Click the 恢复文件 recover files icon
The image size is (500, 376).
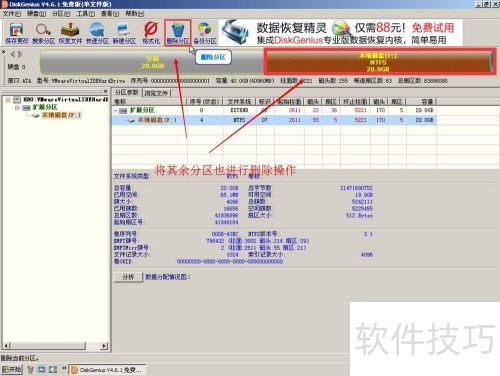pos(70,34)
